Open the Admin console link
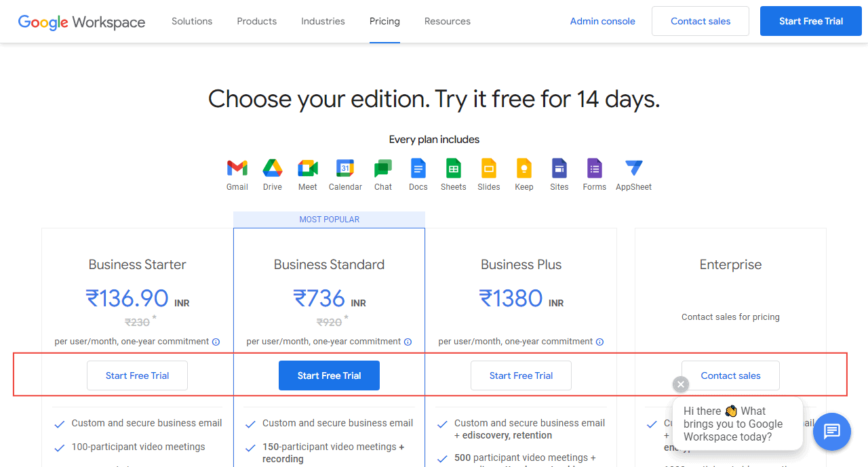Image resolution: width=868 pixels, height=467 pixels. tap(602, 21)
